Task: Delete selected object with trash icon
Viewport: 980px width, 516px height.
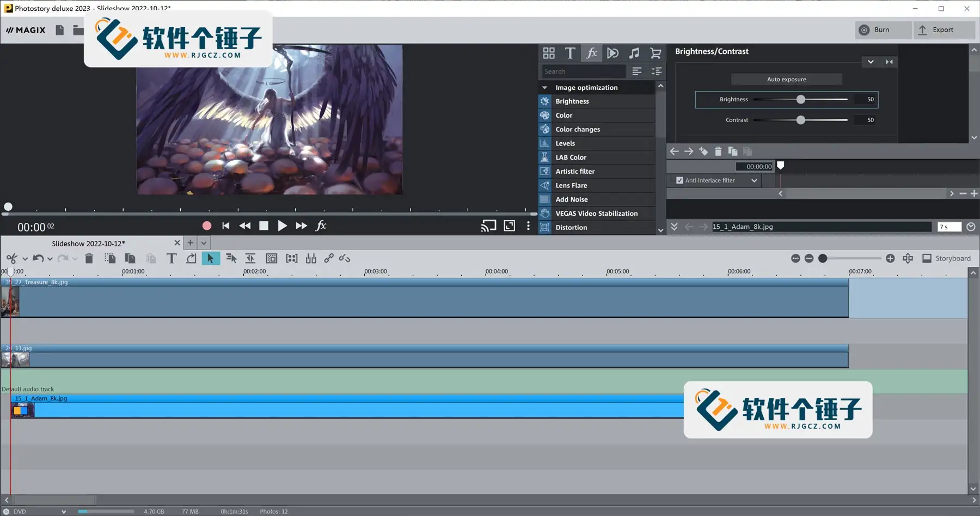Action: point(89,258)
